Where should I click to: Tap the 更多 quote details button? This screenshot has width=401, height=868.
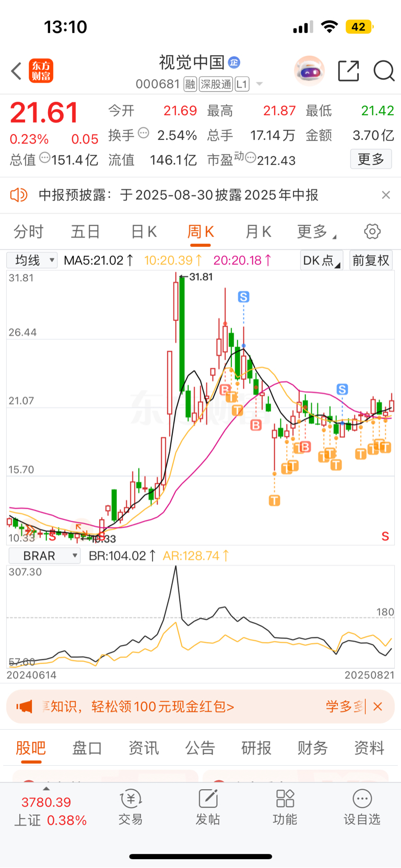371,159
